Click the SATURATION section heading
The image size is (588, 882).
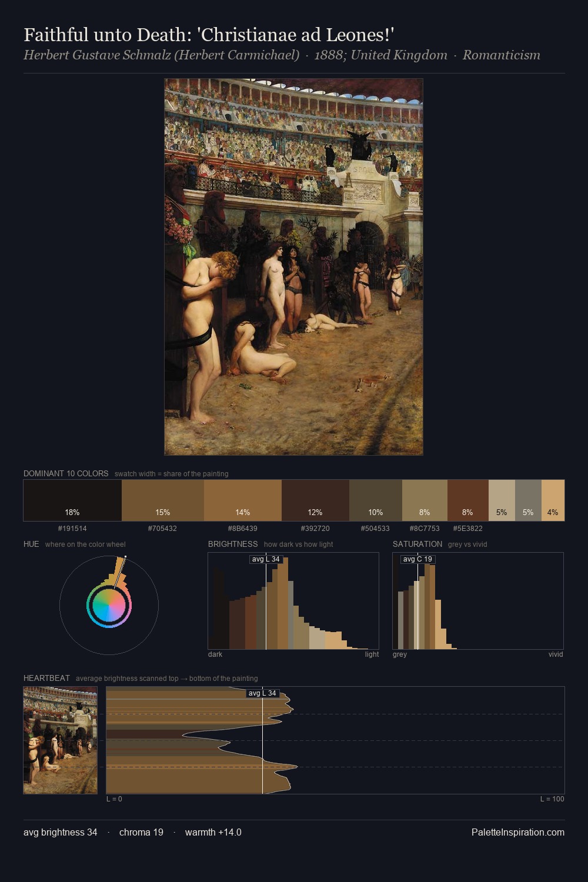coord(417,544)
